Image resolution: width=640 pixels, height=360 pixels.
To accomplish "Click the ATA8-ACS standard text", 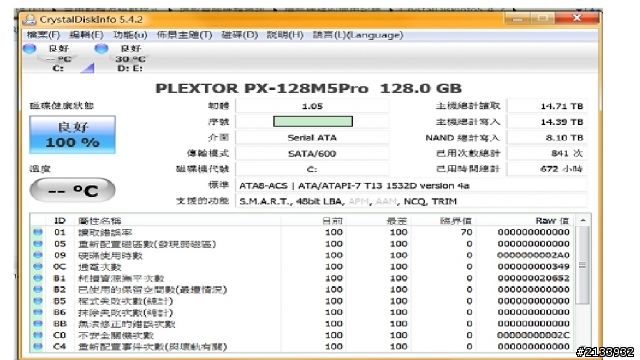I will [x=354, y=186].
